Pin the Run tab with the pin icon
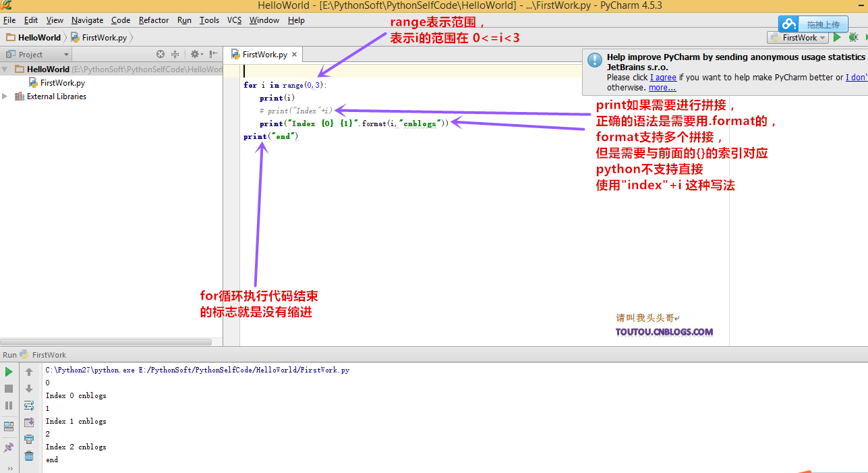Screen dimensions: 868x473 click(9, 447)
